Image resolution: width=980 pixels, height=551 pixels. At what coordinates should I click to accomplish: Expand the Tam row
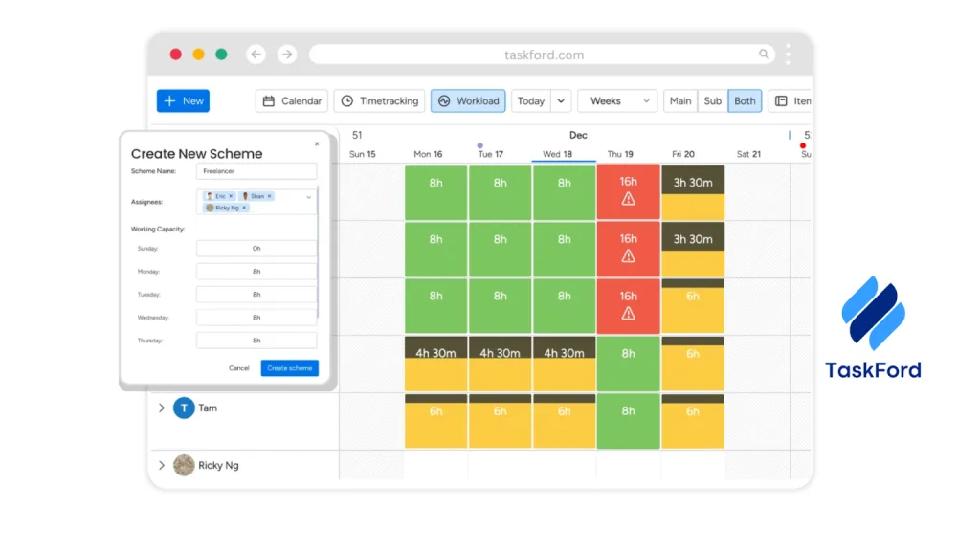(x=161, y=408)
